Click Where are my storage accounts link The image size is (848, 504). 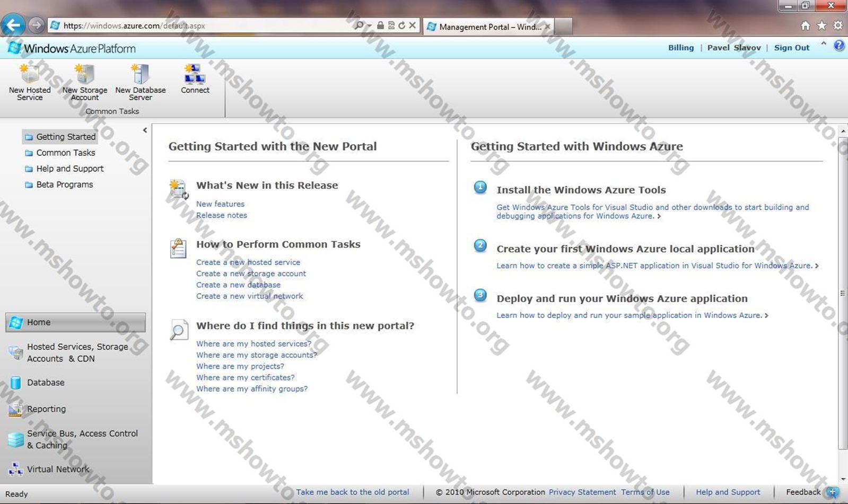pos(257,355)
